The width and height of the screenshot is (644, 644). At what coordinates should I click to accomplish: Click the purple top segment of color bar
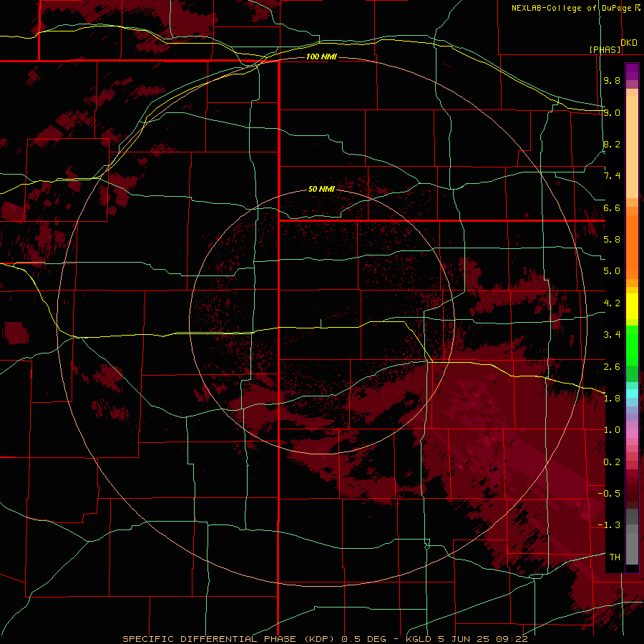(632, 72)
